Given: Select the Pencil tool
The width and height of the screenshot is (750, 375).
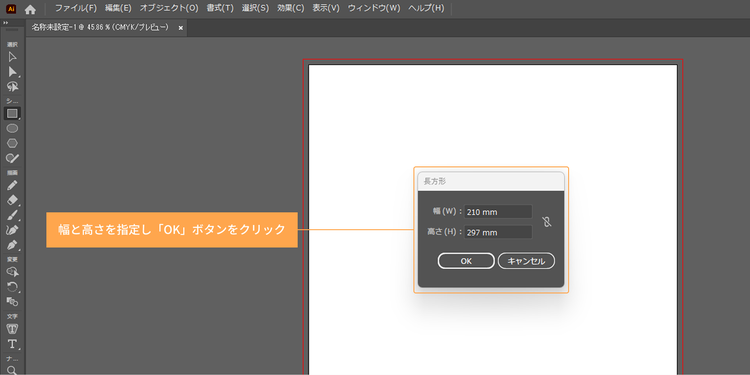Looking at the screenshot, I should click(x=12, y=185).
